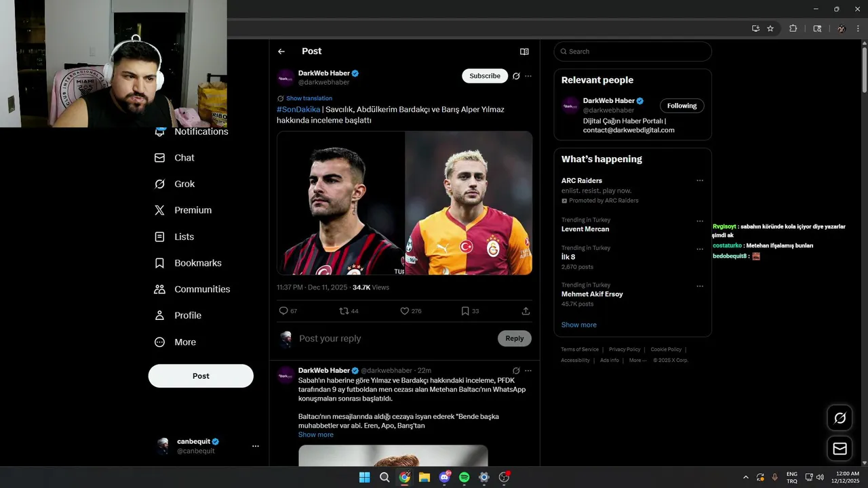
Task: Go back using the Post arrow
Action: click(281, 52)
